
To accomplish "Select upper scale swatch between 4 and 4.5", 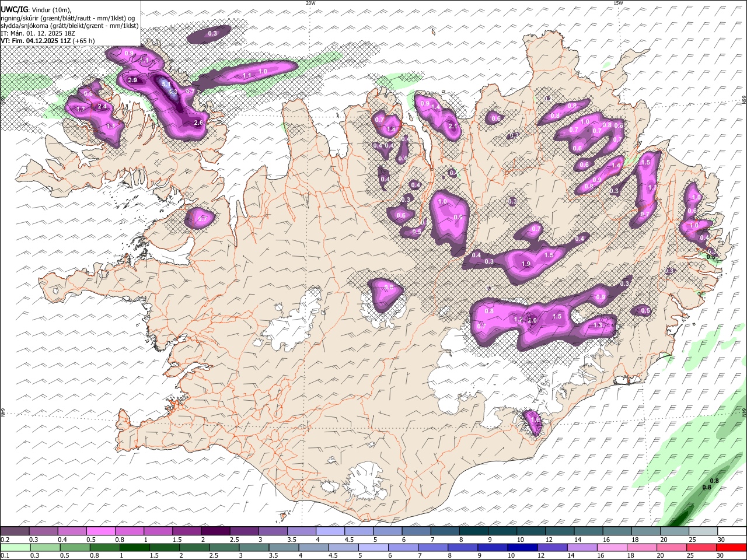I will tap(330, 531).
